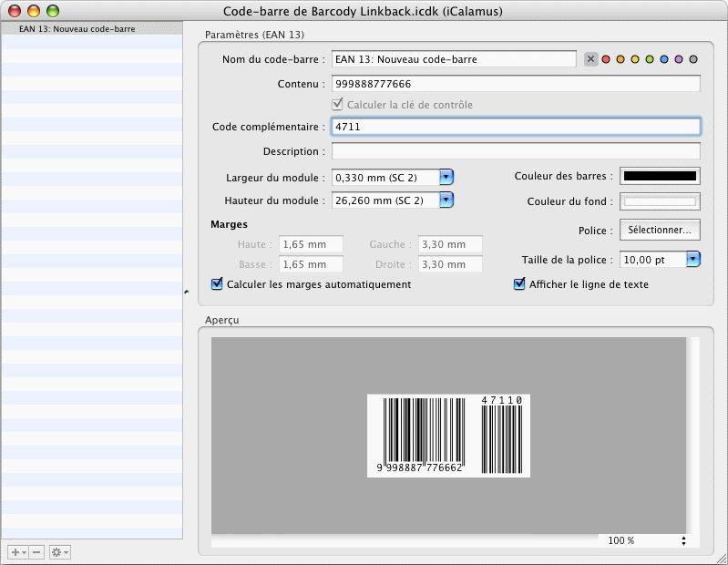The width and height of the screenshot is (728, 565).
Task: Click the add barcode plus button
Action: point(18,552)
